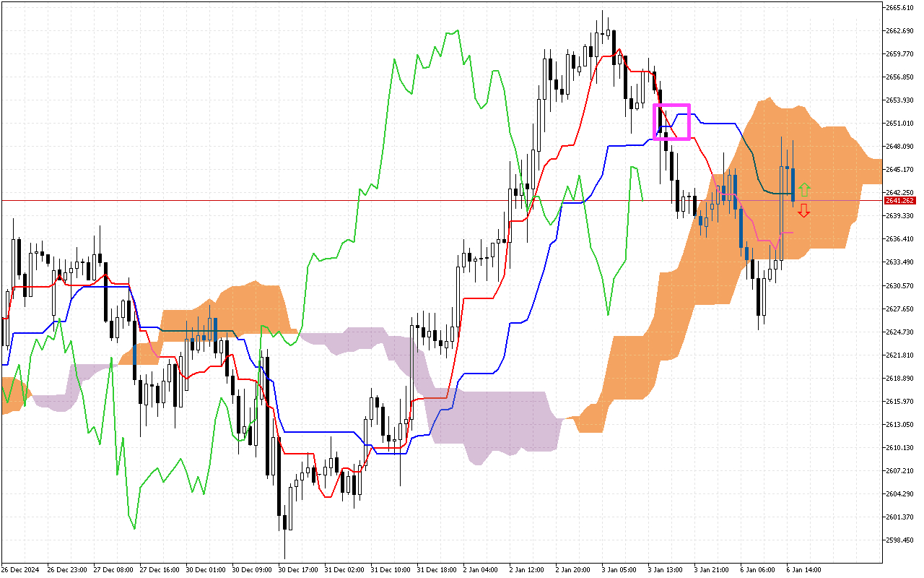Click the 2648.090 axis value
924x578 pixels.
click(x=899, y=147)
